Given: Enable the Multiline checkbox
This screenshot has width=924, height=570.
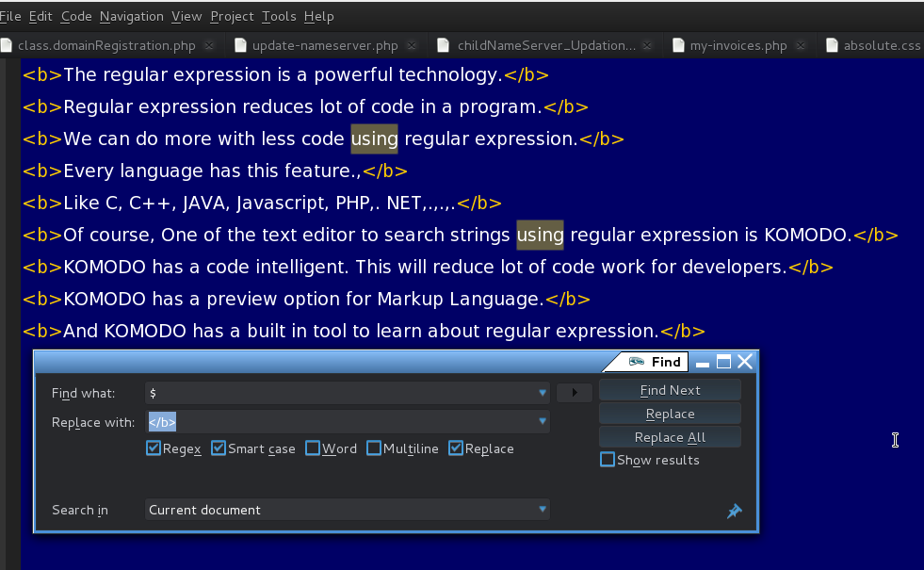Looking at the screenshot, I should 374,448.
